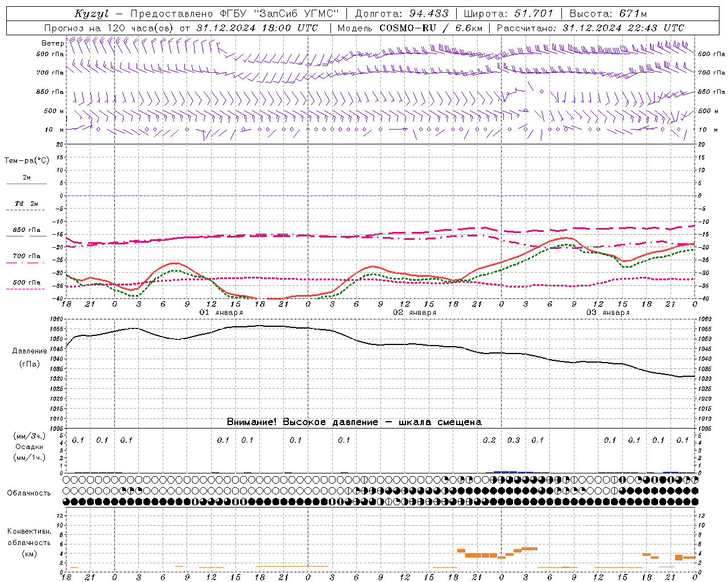
Task: Select the elevation text "Высота: 671м"
Action: [x=608, y=14]
